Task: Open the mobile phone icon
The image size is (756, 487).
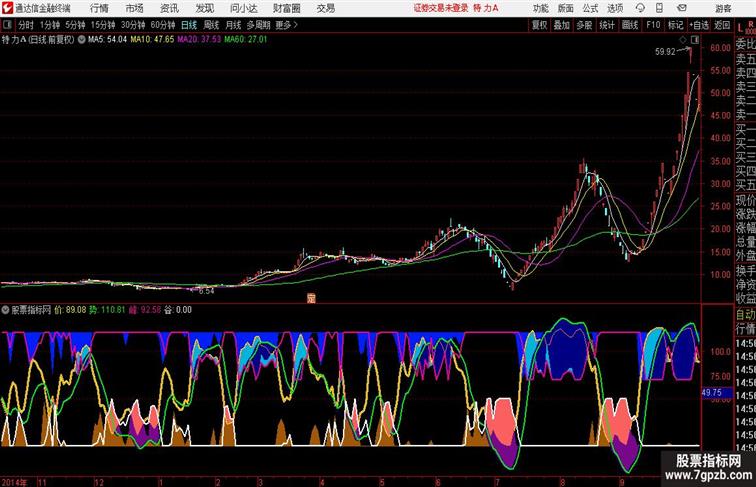Action: (x=659, y=8)
